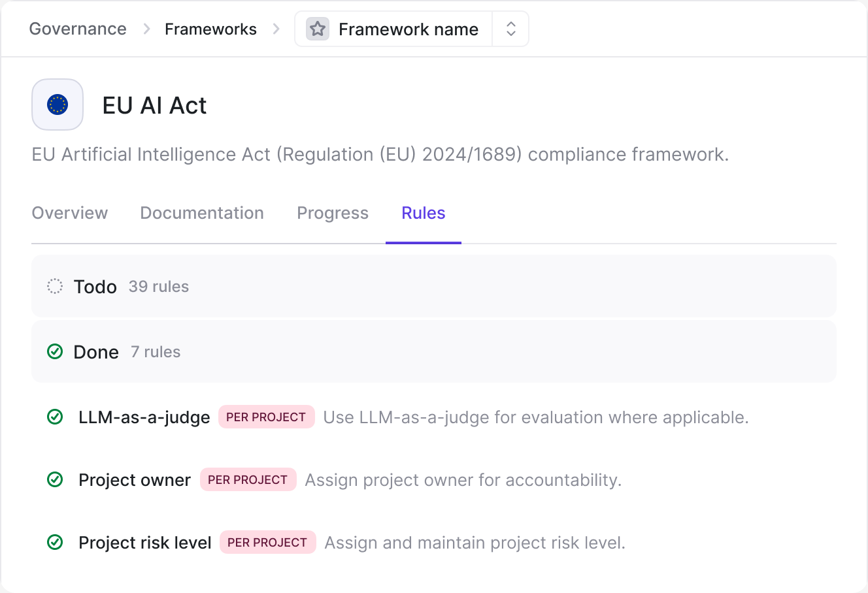The width and height of the screenshot is (868, 593).
Task: Go to Governance in the breadcrumb
Action: pyautogui.click(x=78, y=29)
